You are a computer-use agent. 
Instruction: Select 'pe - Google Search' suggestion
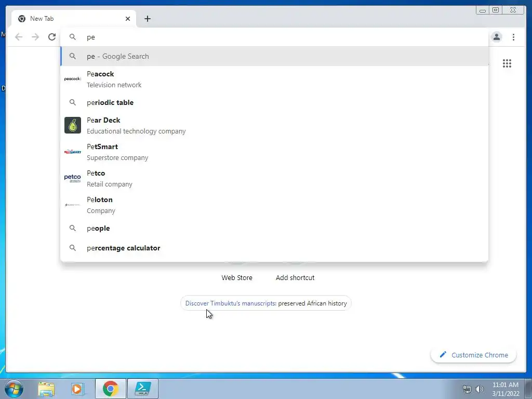[x=274, y=56]
